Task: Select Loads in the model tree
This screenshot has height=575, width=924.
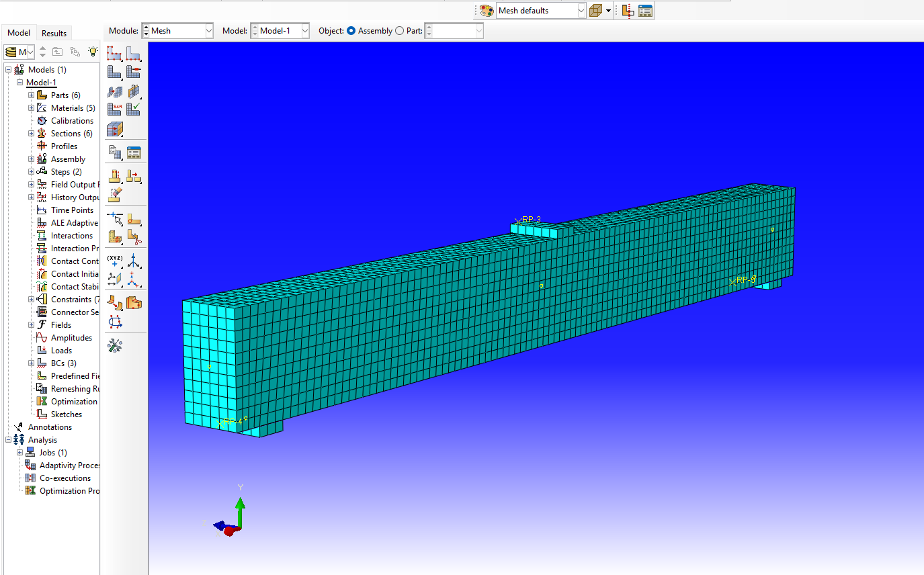Action: pyautogui.click(x=61, y=351)
